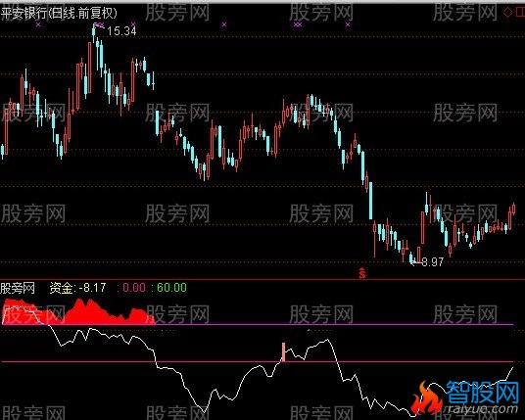This screenshot has width=525, height=420.
Task: Click the red S signal marker
Action: click(x=362, y=273)
